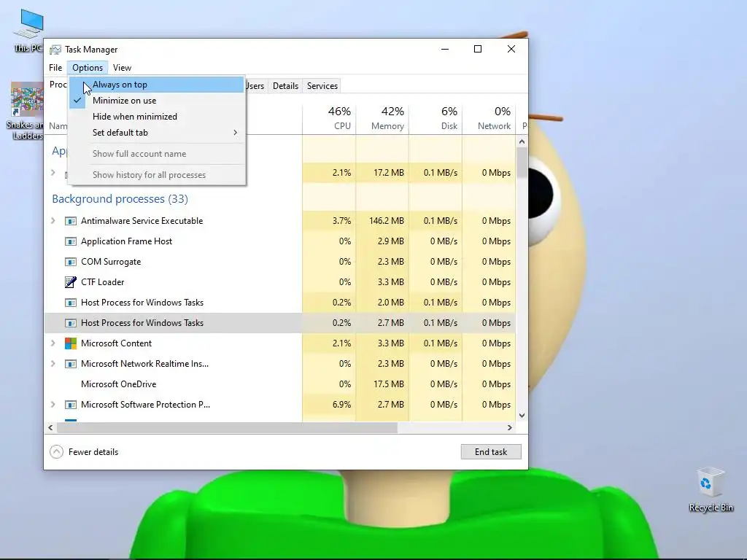Expand Microsoft Software Protection P... row
Screen dimensions: 747x560
coord(53,404)
